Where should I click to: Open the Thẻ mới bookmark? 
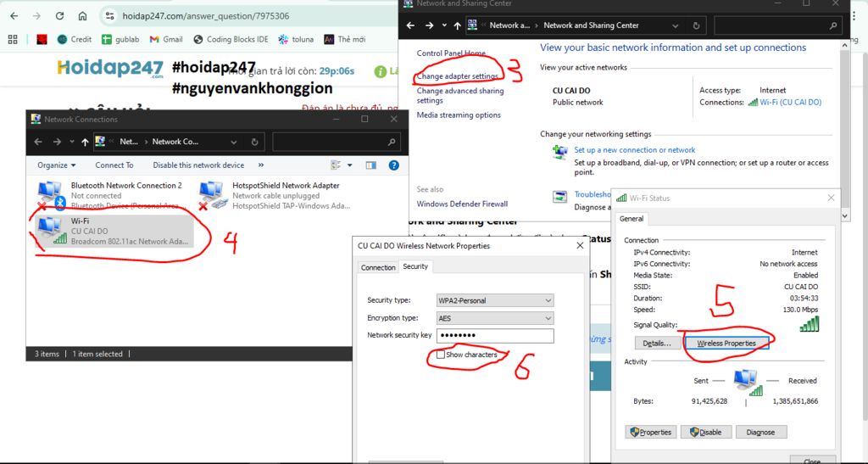(345, 39)
